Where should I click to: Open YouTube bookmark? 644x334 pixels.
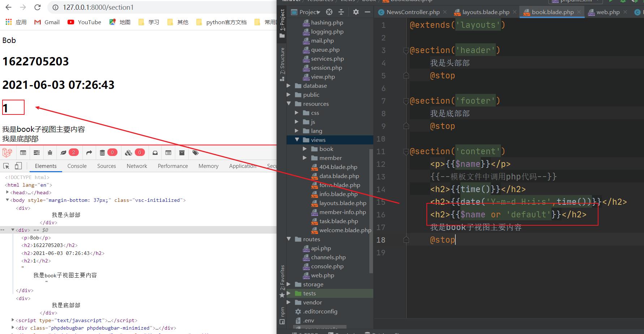pos(84,22)
